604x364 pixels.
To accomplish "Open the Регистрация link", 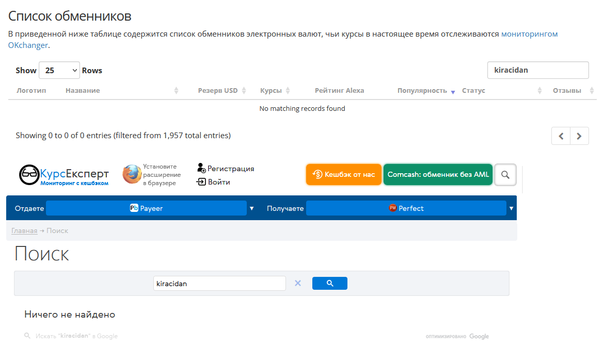I will (226, 169).
